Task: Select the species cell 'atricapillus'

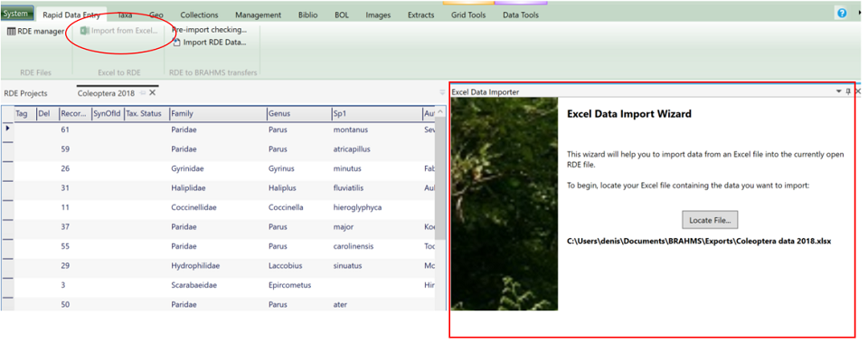Action: click(352, 149)
